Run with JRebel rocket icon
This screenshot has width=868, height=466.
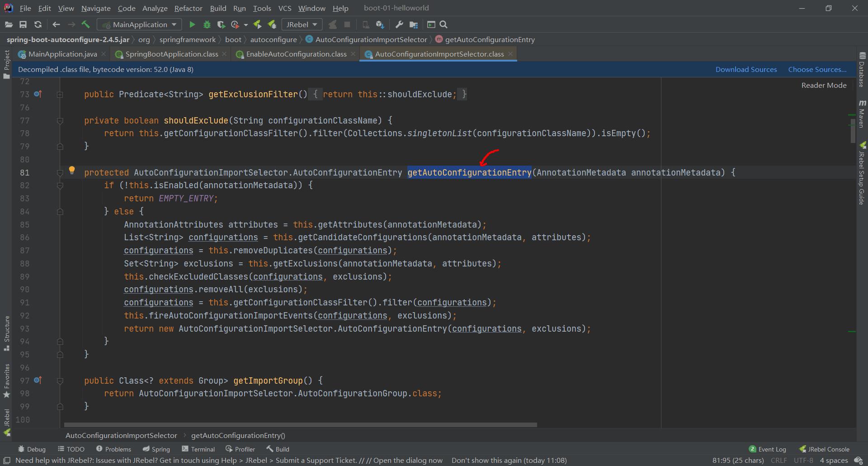pyautogui.click(x=257, y=24)
